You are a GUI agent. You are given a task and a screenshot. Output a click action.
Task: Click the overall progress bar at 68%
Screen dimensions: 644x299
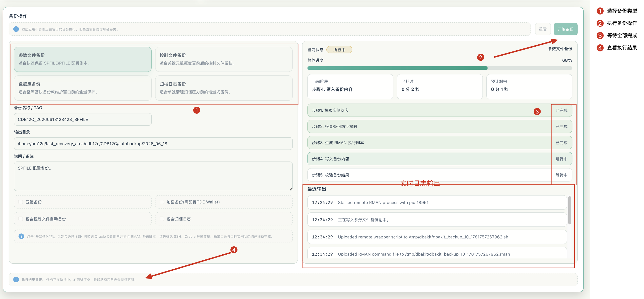[x=440, y=68]
